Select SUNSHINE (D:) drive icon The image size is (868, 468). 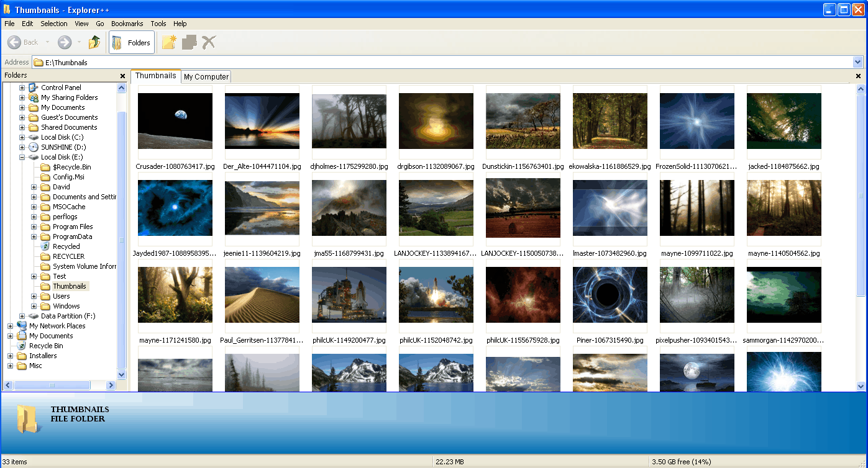(34, 147)
